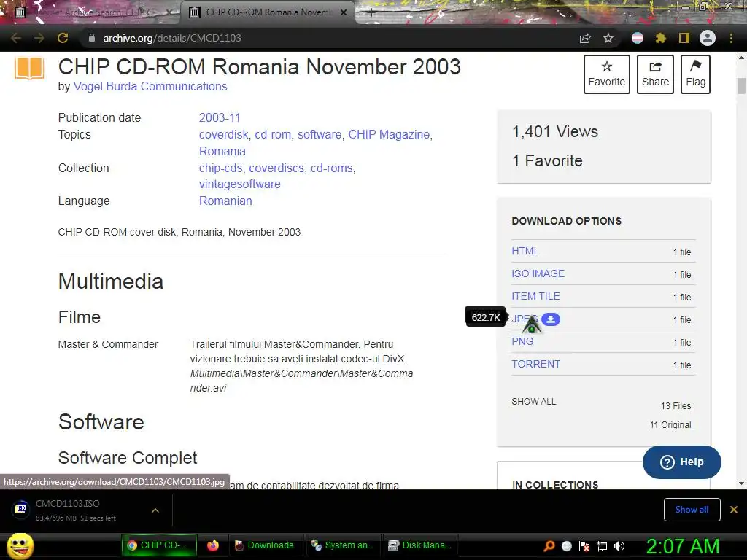
Task: Open the cd-rom topic link
Action: [x=273, y=135]
